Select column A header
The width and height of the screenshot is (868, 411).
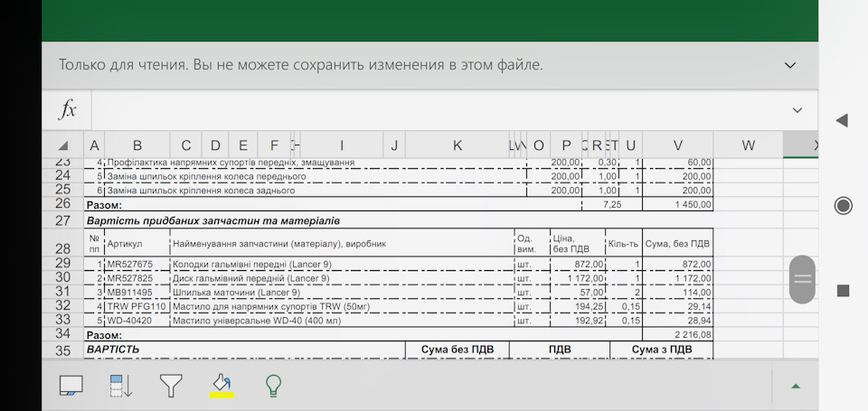pos(94,145)
